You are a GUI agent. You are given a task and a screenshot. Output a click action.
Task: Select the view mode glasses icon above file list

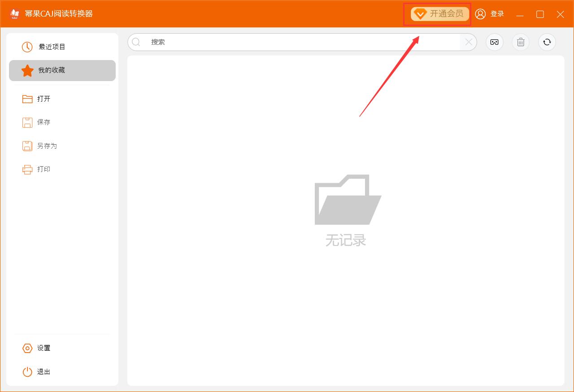click(x=494, y=42)
